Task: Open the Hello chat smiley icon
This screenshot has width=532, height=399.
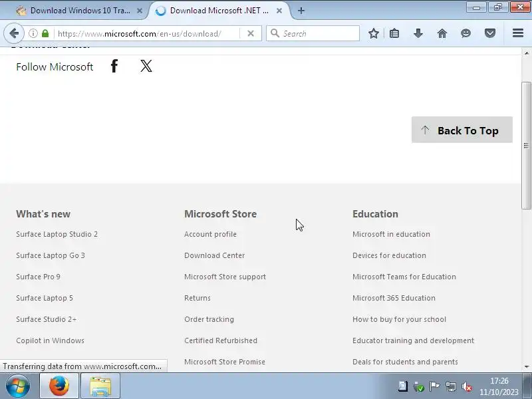Action: pyautogui.click(x=466, y=33)
